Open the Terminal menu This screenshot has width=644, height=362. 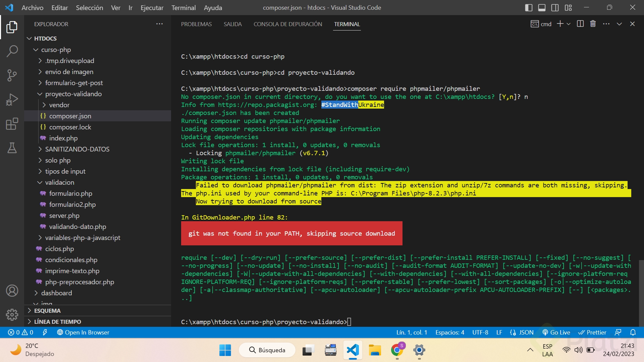[x=183, y=7]
